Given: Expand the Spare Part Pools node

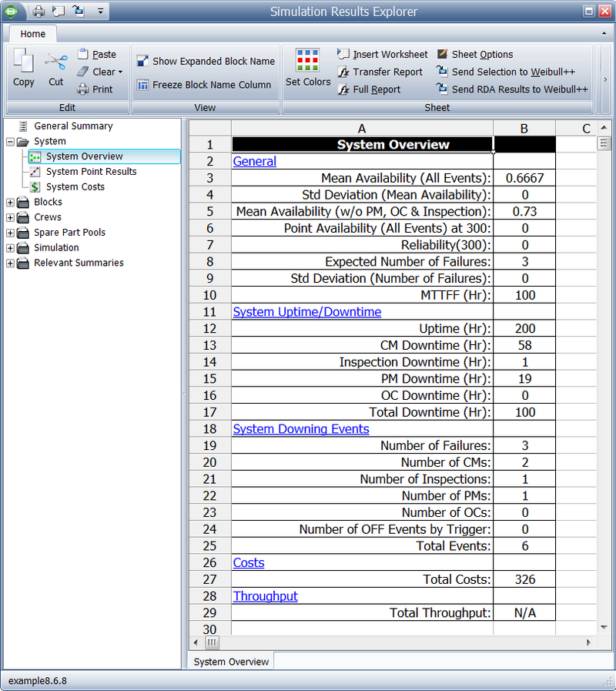Looking at the screenshot, I should pos(10,233).
